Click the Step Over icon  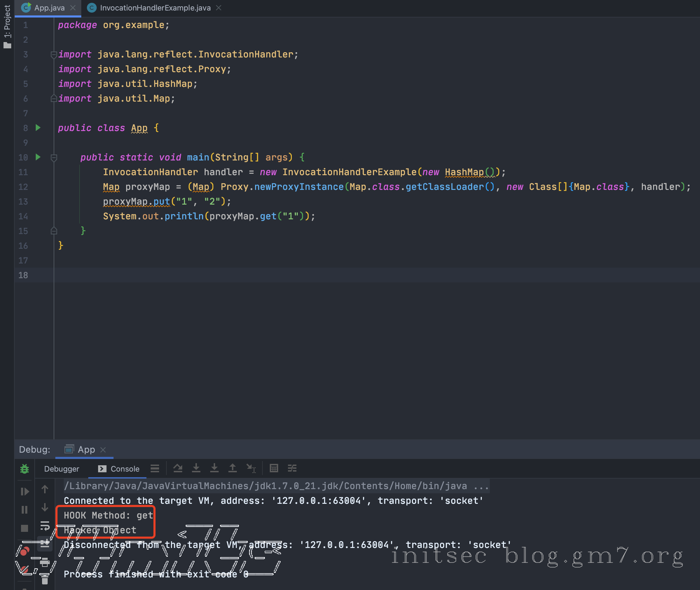[178, 468]
